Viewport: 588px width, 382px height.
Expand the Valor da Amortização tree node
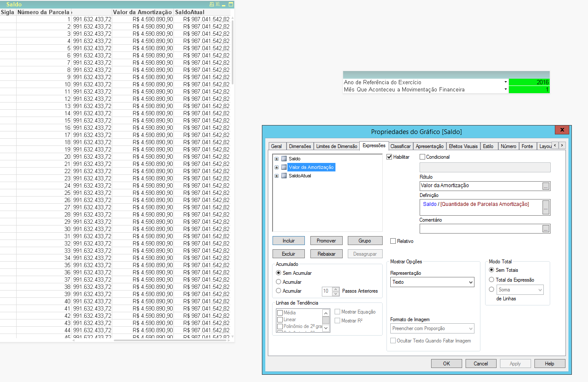(x=276, y=167)
